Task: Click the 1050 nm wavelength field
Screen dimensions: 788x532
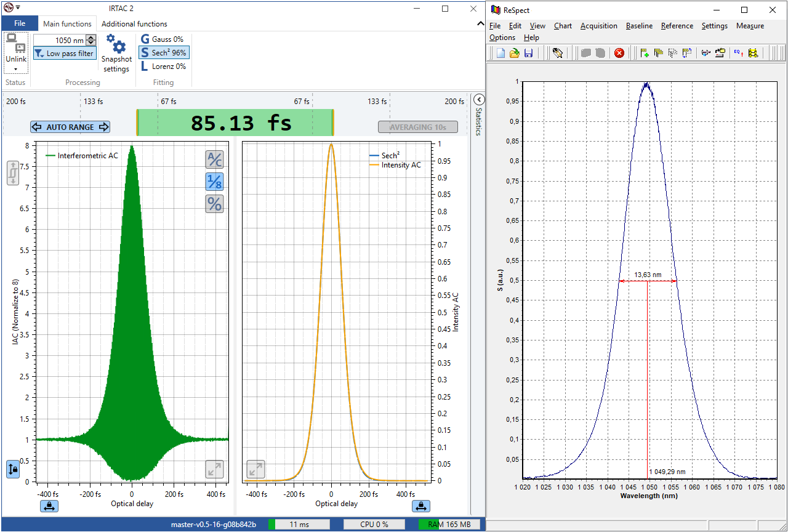Action: click(x=60, y=40)
